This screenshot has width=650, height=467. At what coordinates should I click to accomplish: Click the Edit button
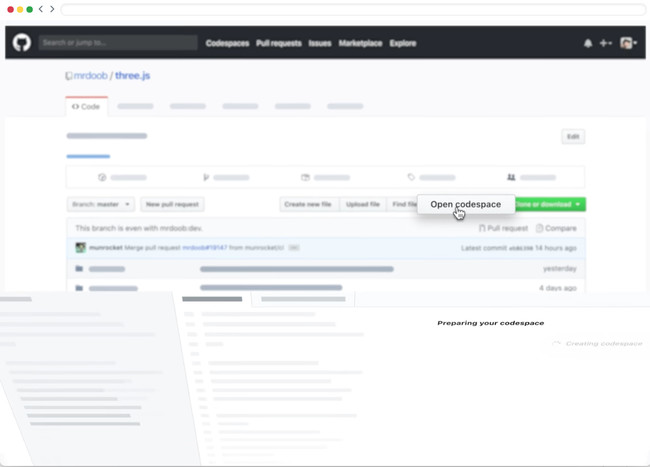click(x=573, y=136)
